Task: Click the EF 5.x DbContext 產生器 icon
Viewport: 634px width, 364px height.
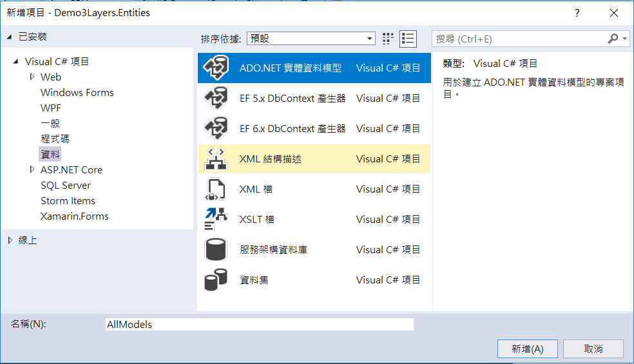Action: coord(216,98)
